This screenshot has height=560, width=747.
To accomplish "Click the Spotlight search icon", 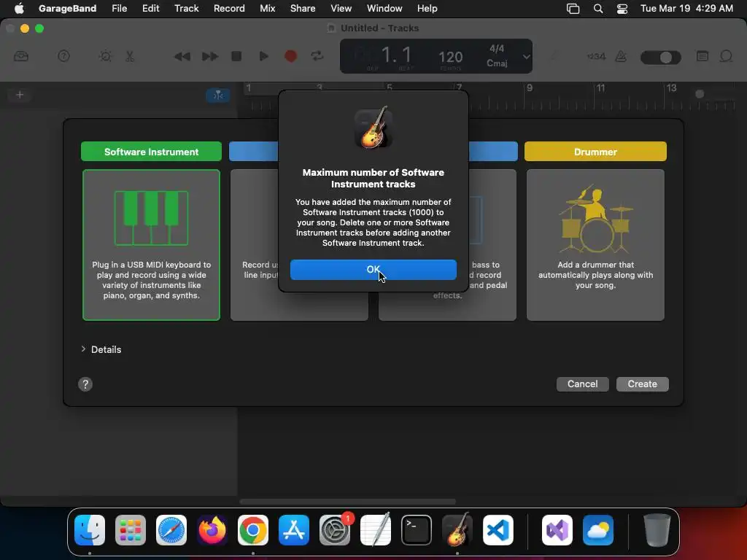I will [598, 8].
